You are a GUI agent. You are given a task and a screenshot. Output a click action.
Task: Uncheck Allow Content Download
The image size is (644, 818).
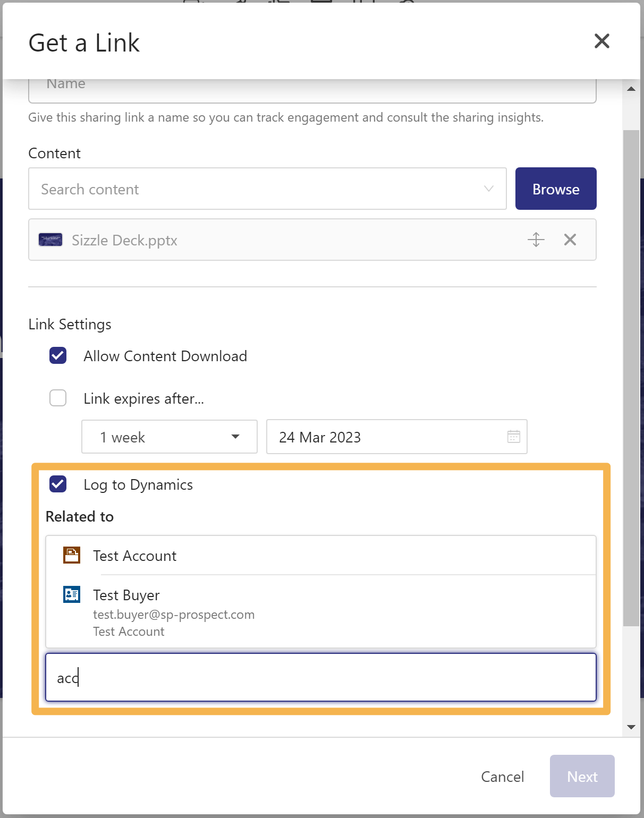pos(58,356)
